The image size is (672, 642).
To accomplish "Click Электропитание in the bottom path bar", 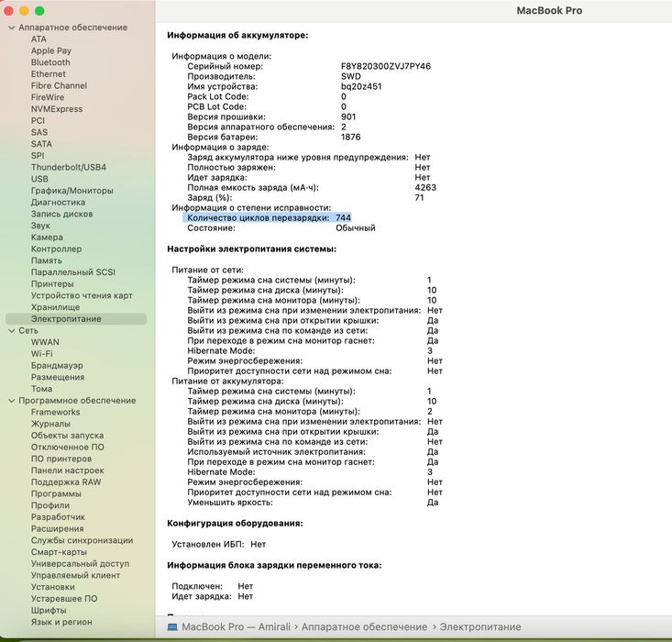I will point(480,627).
